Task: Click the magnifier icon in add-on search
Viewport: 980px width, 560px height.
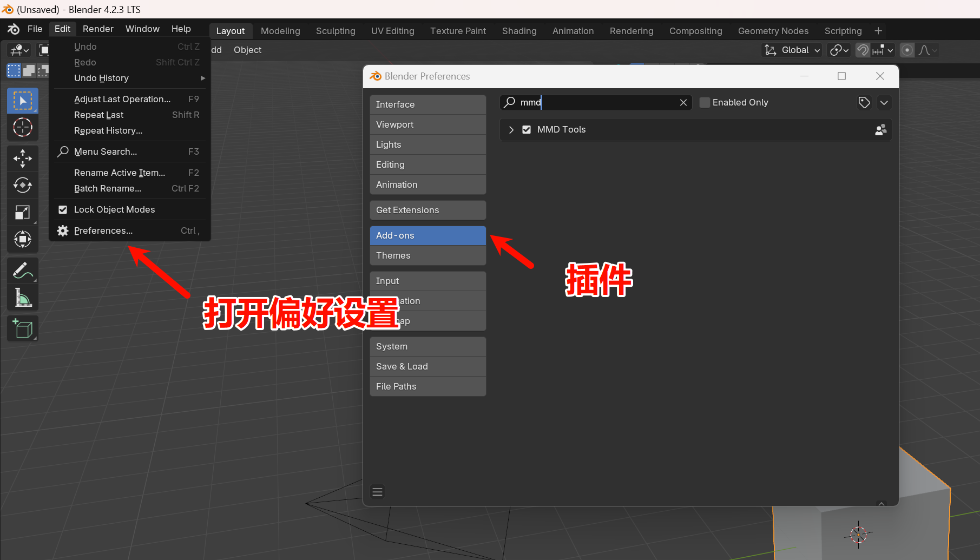Action: 509,102
